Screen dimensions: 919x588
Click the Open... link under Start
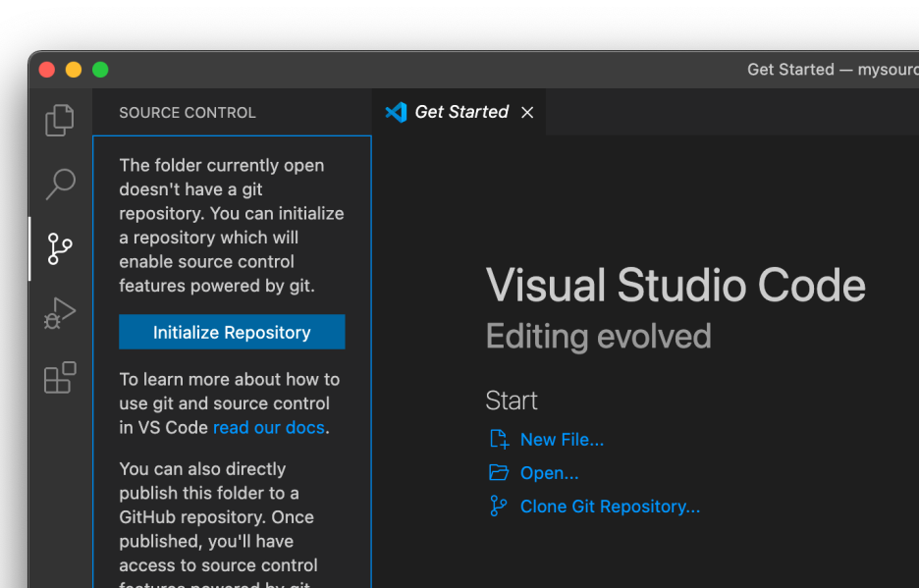coord(549,473)
